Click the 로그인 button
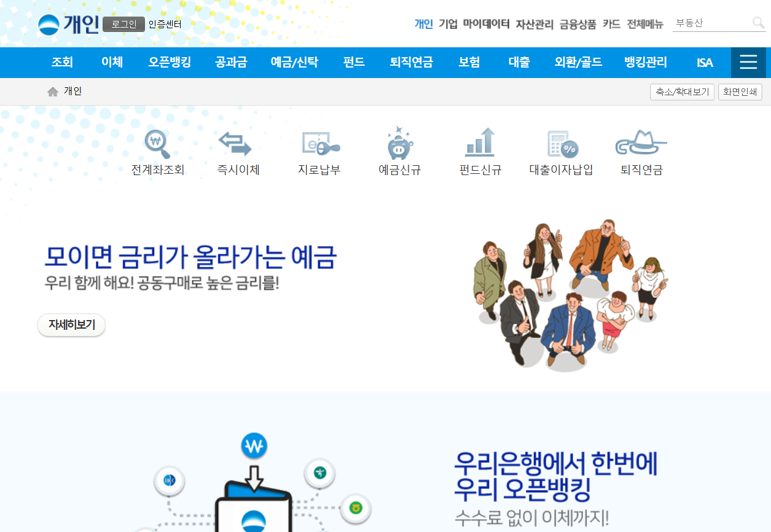 123,25
